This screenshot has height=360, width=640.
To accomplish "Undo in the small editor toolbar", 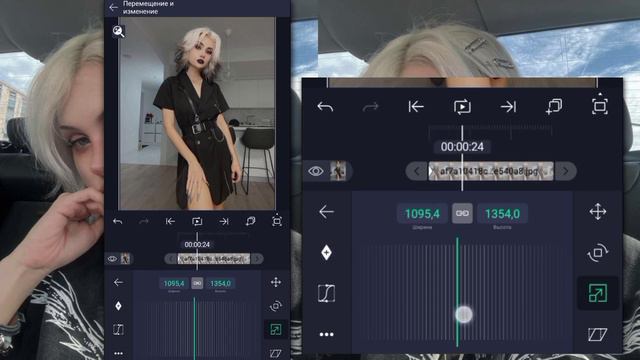I will pos(118,222).
